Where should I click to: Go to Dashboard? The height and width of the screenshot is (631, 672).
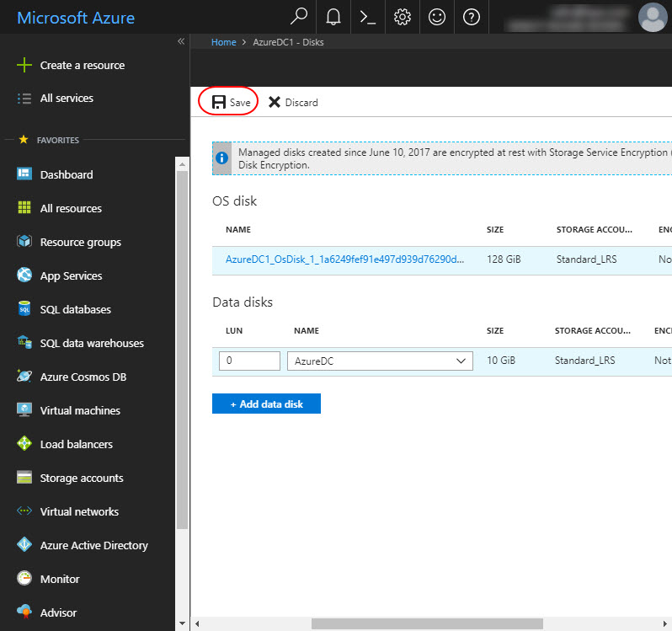[67, 174]
